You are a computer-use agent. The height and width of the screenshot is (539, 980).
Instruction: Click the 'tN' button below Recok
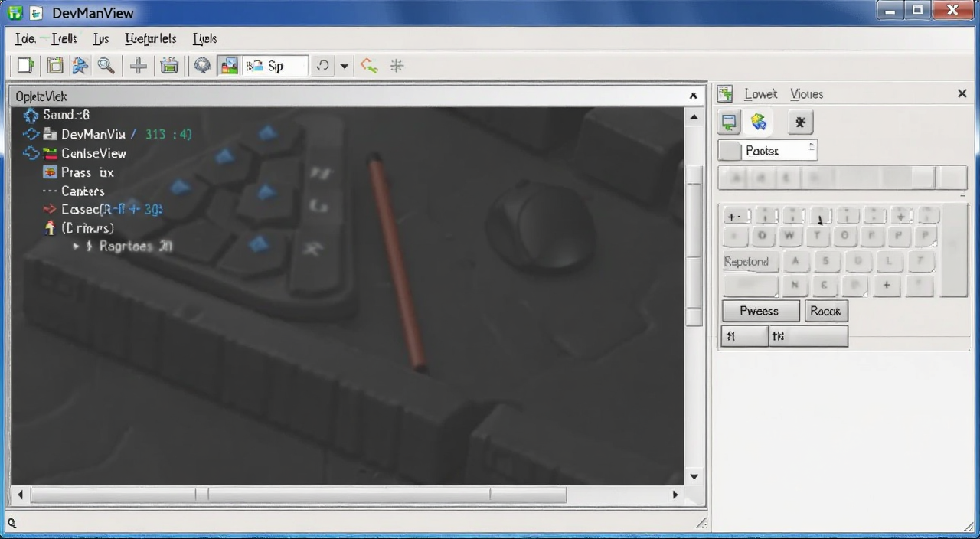[808, 336]
